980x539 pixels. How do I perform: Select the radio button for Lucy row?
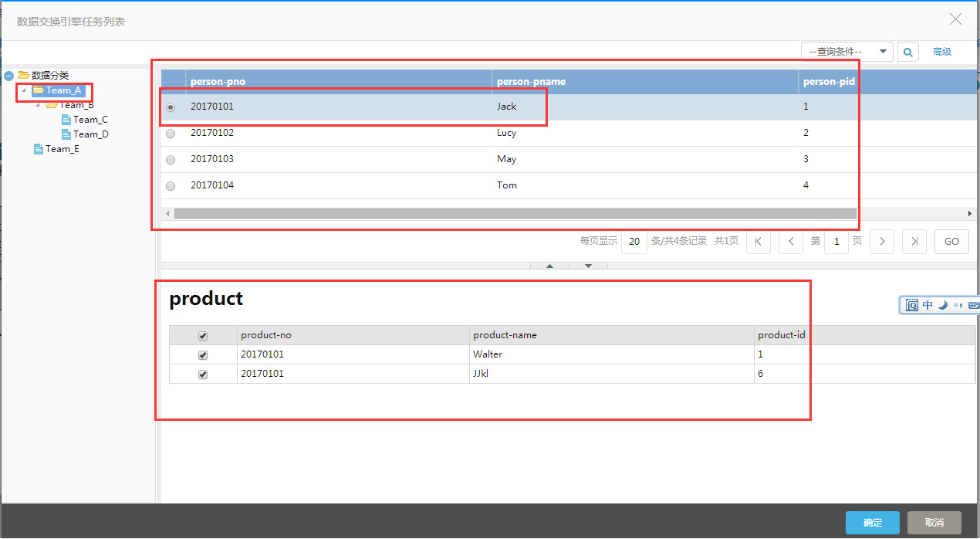(171, 134)
